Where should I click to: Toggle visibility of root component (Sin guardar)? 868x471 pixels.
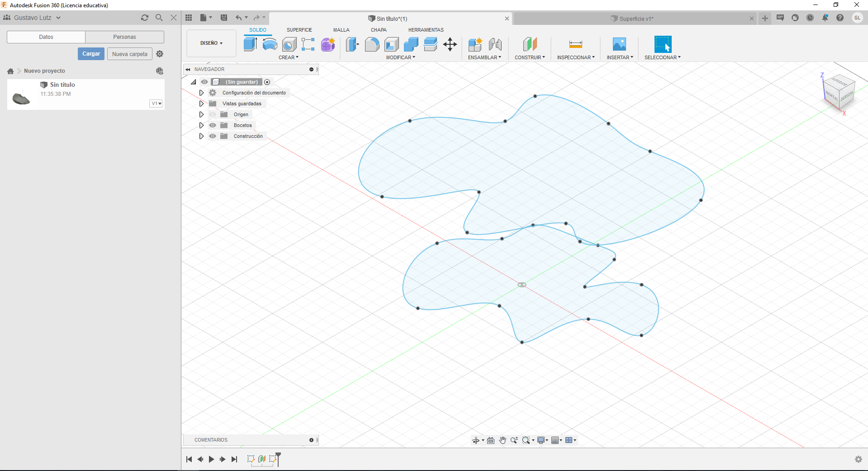point(204,82)
